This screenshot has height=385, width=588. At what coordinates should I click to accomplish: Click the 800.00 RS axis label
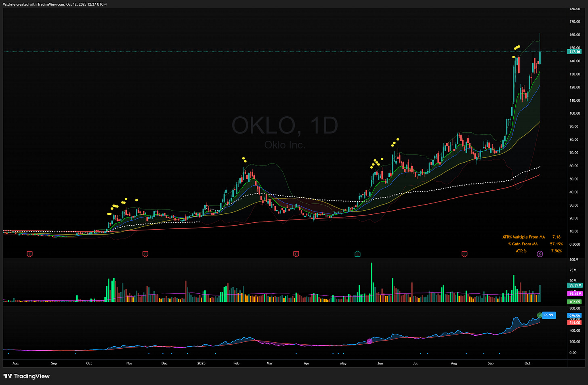pyautogui.click(x=575, y=308)
